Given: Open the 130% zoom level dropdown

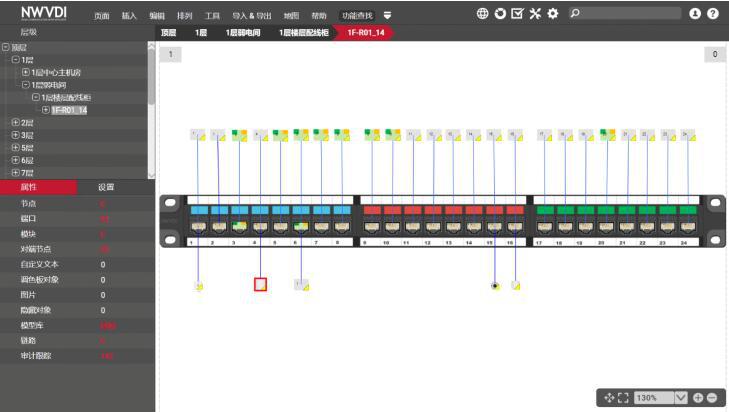Looking at the screenshot, I should [681, 397].
